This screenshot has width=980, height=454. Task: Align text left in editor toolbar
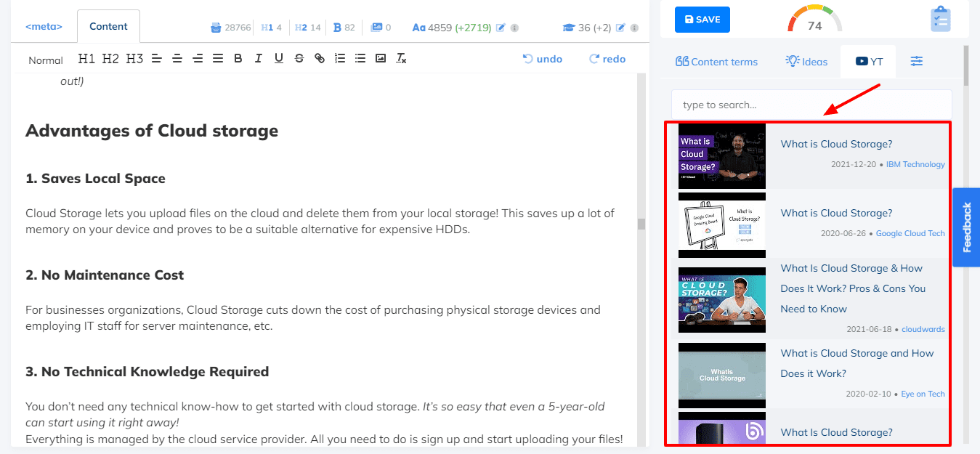156,59
